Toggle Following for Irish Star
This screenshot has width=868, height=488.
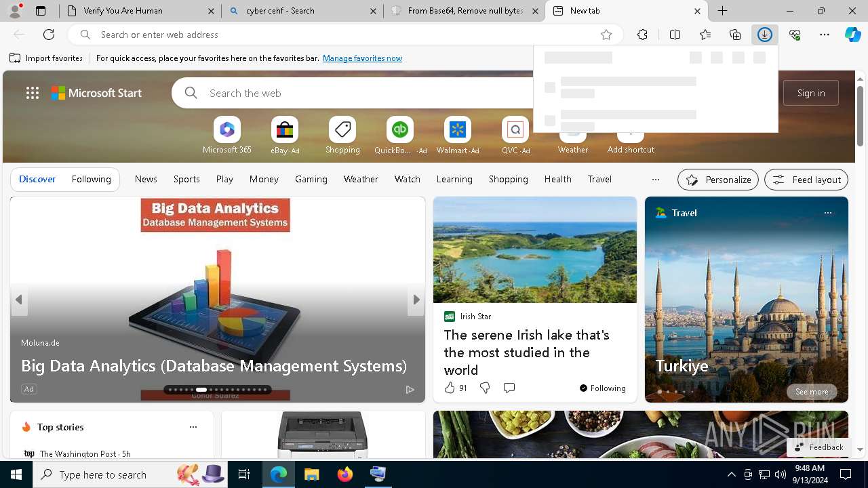603,388
